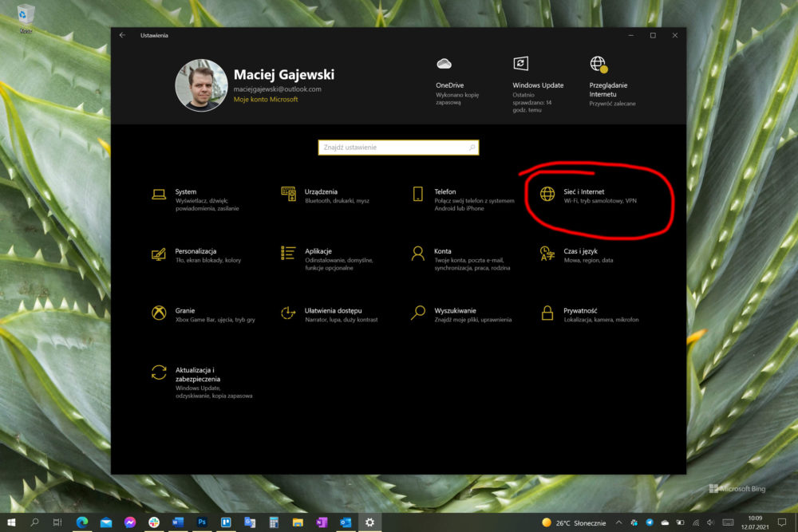
Task: Minimize the Settings window
Action: coord(631,35)
